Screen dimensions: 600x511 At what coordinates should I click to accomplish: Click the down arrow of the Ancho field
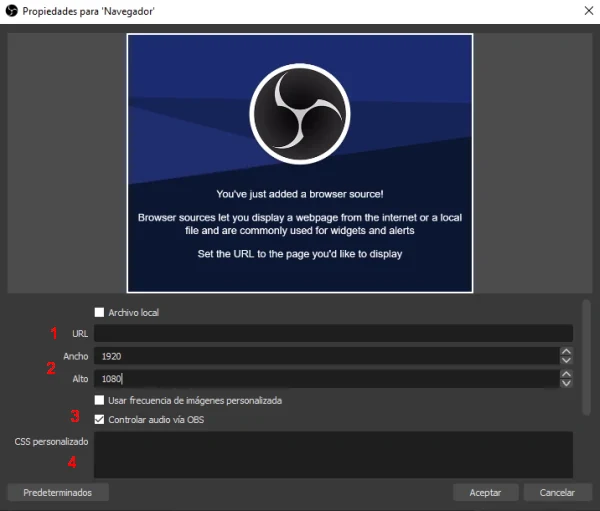click(566, 360)
